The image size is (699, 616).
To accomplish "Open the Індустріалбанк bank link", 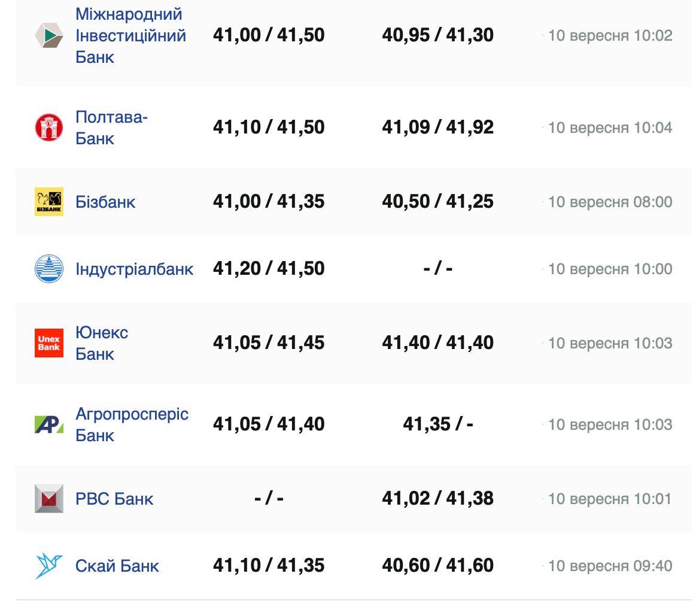I will pos(134,269).
